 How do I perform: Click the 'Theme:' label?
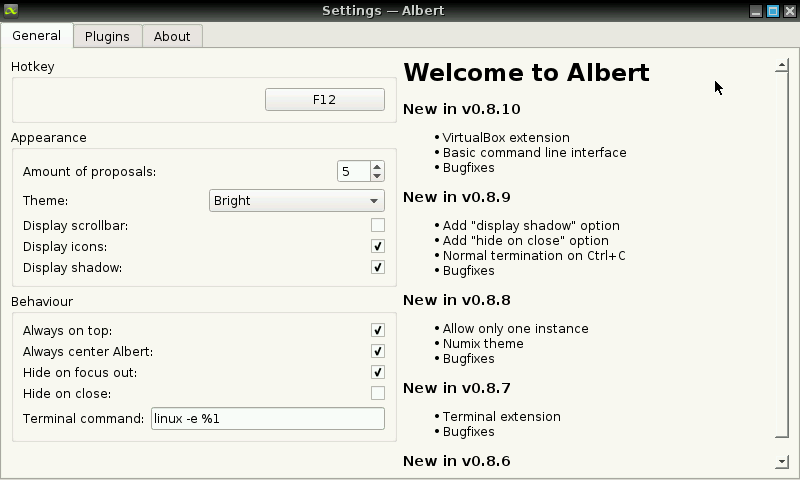[x=45, y=200]
